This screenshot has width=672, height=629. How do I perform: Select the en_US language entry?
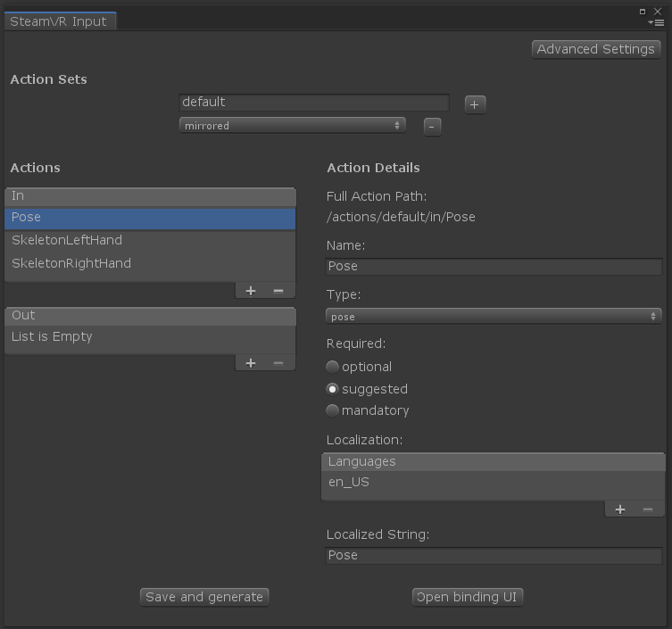[493, 483]
